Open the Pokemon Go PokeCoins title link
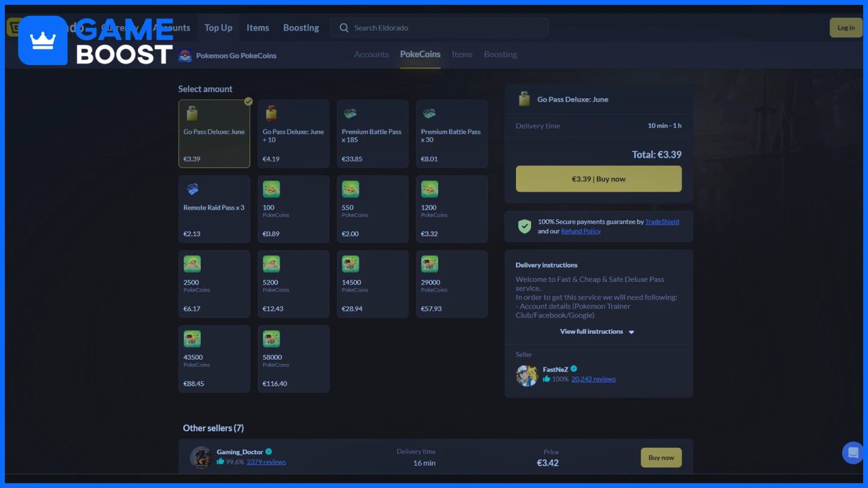Image resolution: width=868 pixels, height=488 pixels. coord(236,55)
